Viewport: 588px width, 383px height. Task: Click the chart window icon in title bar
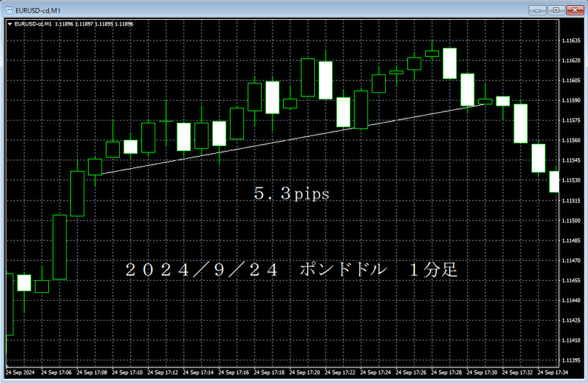9,9
